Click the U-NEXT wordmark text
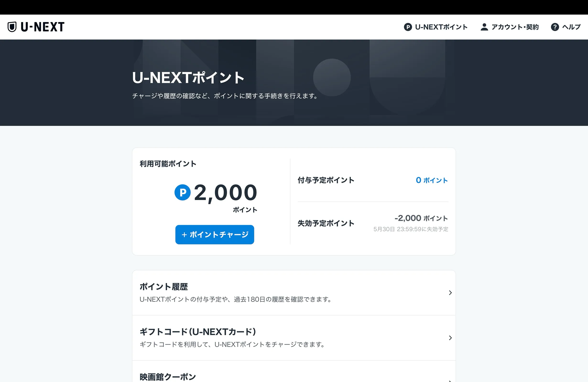The width and height of the screenshot is (588, 382). click(43, 27)
